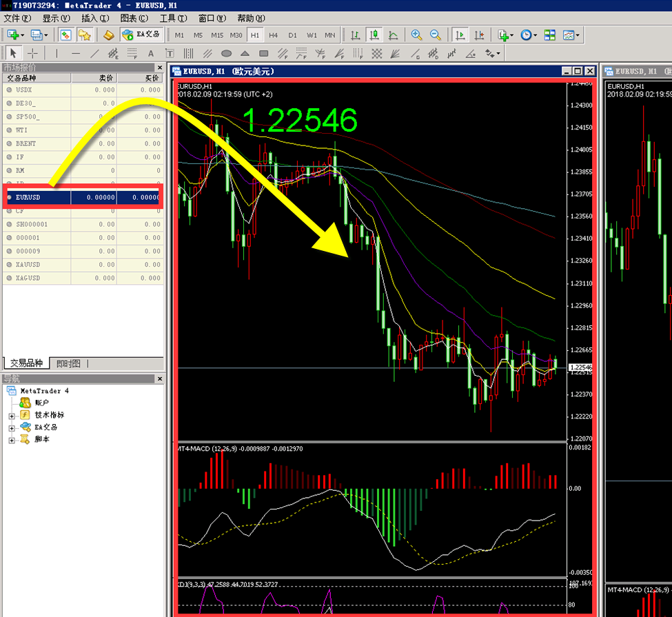Select the M15 timeframe button

216,34
